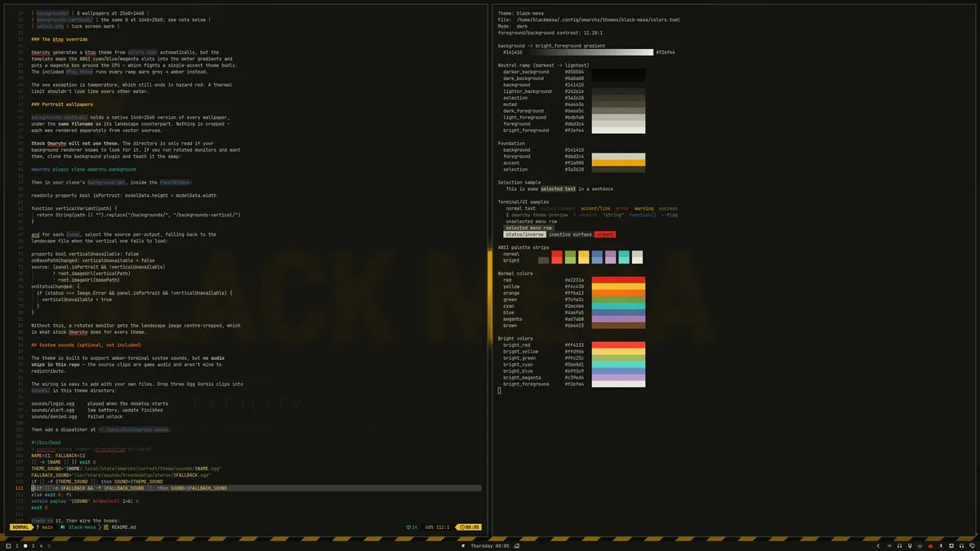This screenshot has width=980, height=551.
Task: Click the '#!/bin/bash' shebang line
Action: [45, 442]
